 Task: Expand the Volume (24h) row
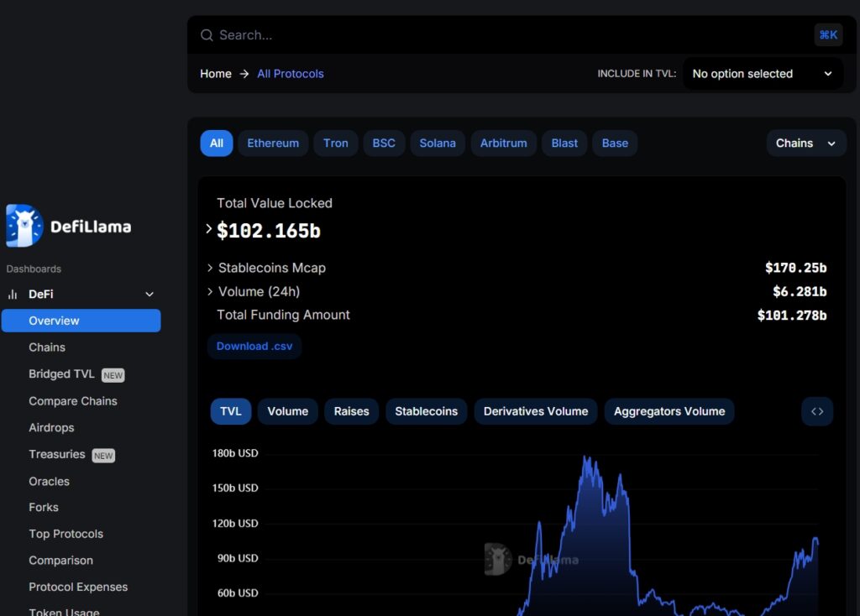point(209,291)
